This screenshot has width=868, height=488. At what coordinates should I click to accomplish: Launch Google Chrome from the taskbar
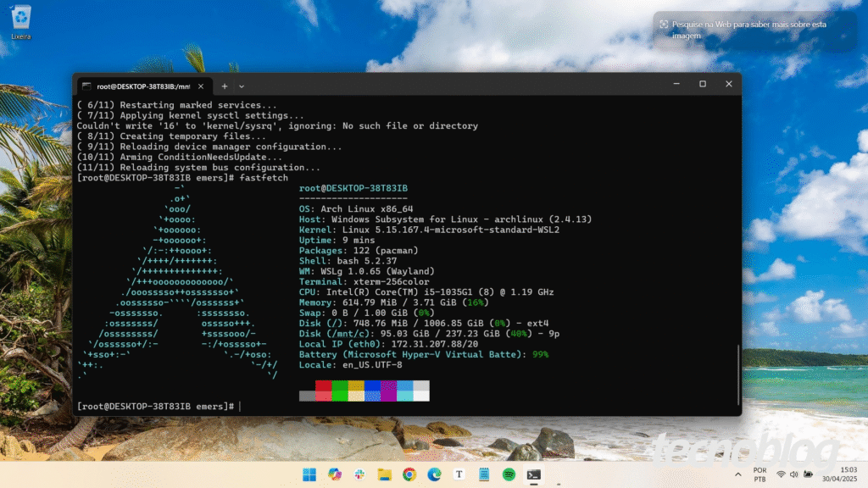[409, 474]
